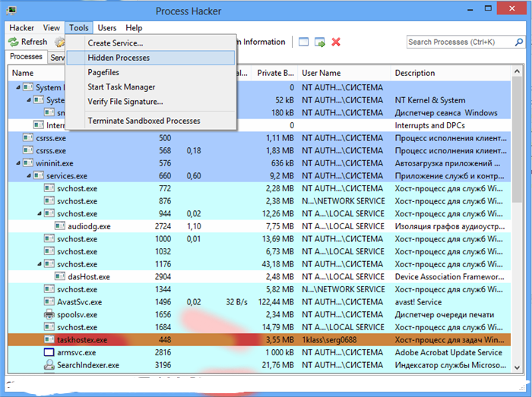The width and height of the screenshot is (532, 397).
Task: Sort by the Name column header
Action: click(x=36, y=73)
